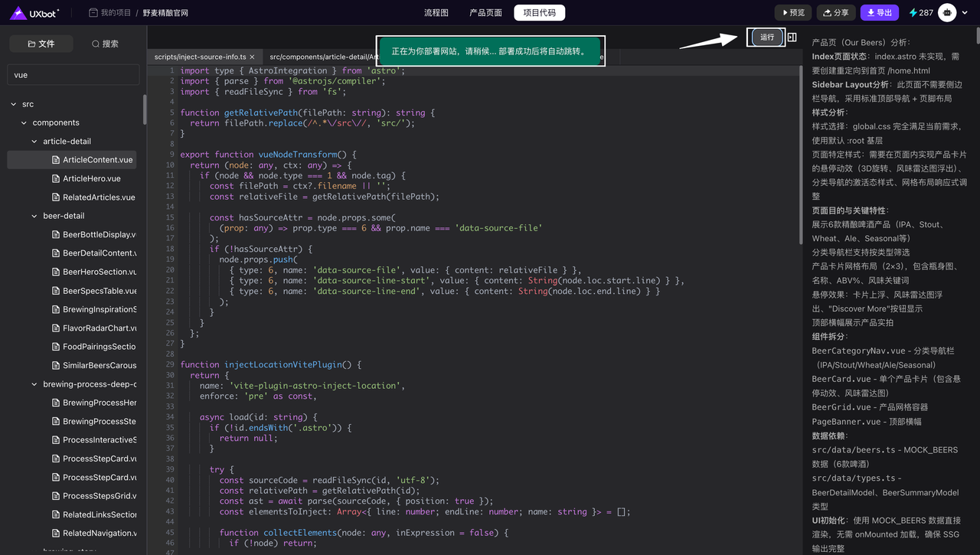Collapse the beer-detail folder
Image resolution: width=980 pixels, height=555 pixels.
coord(34,216)
